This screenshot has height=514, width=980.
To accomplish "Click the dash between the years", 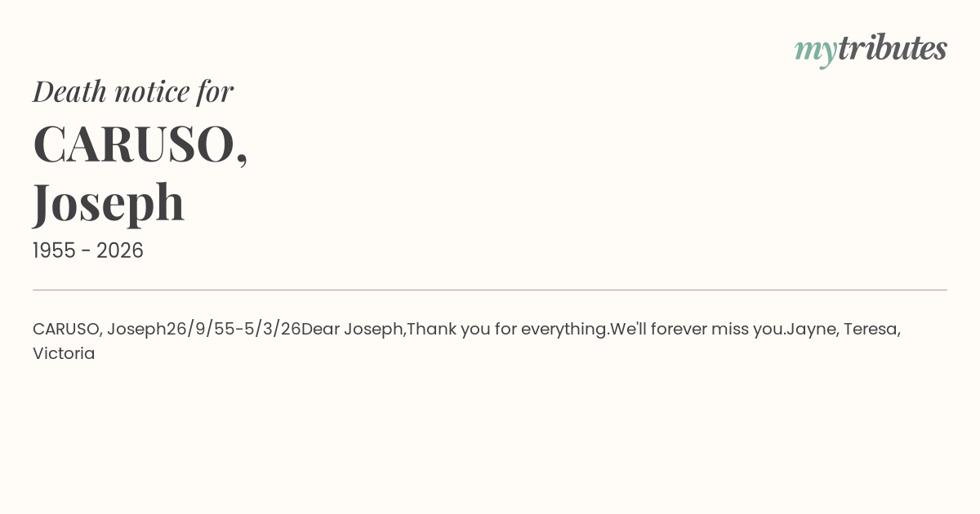I will tap(87, 251).
